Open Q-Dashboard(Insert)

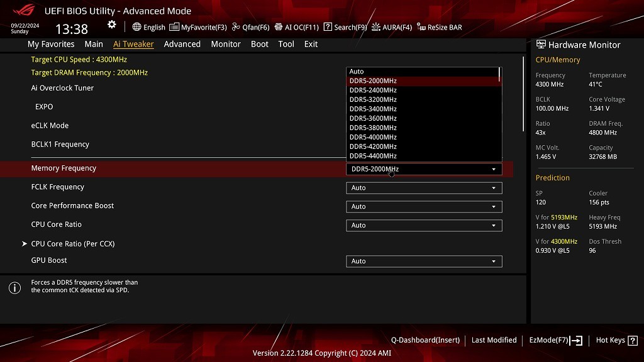pos(425,340)
